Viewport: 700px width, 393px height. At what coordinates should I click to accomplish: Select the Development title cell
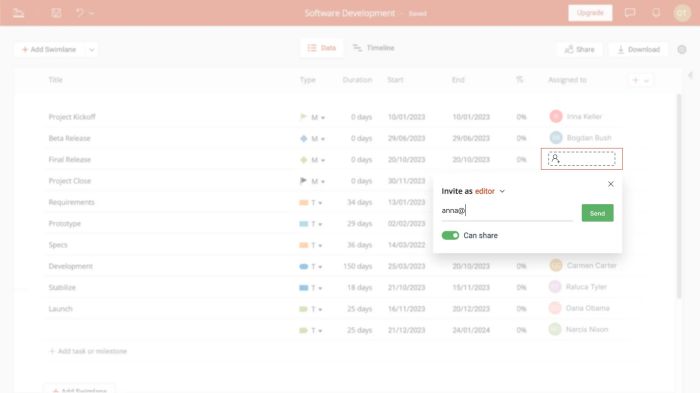[x=71, y=266]
